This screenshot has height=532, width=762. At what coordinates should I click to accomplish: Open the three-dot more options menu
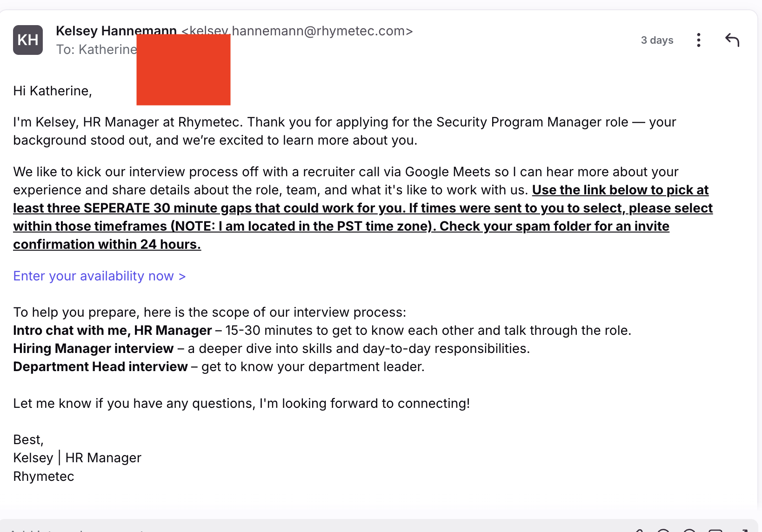698,40
